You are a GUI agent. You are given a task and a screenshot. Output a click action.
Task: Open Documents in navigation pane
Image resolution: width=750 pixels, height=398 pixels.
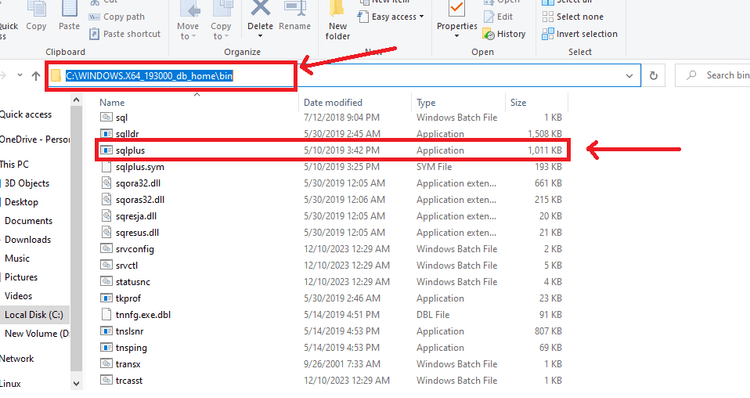(28, 221)
